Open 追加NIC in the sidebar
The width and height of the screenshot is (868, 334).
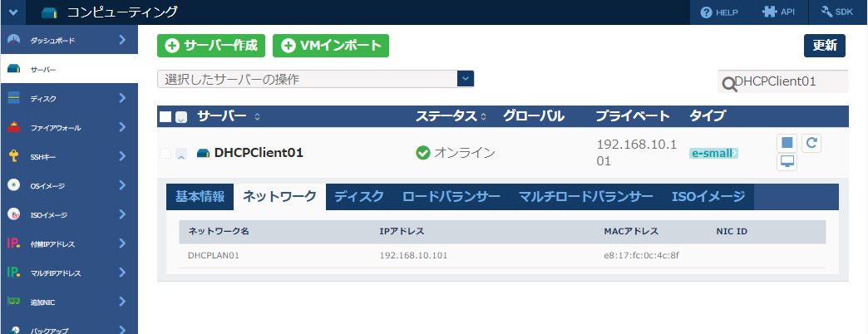point(69,302)
